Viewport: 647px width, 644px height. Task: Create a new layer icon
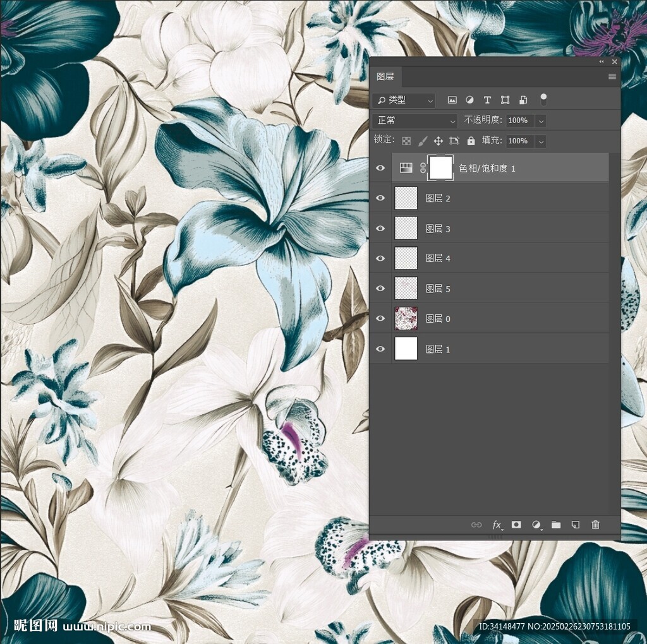click(x=576, y=525)
